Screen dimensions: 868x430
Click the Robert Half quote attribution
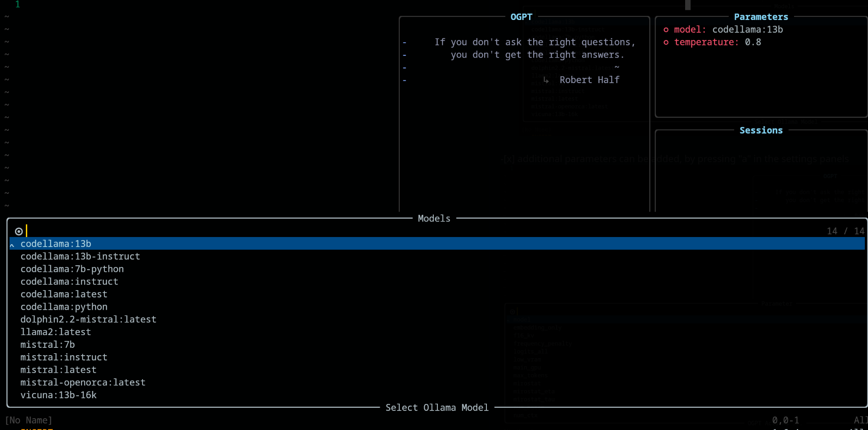(x=589, y=80)
